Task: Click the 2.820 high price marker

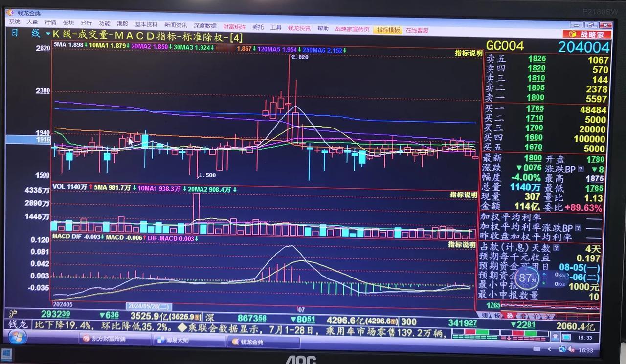Action: pos(299,57)
